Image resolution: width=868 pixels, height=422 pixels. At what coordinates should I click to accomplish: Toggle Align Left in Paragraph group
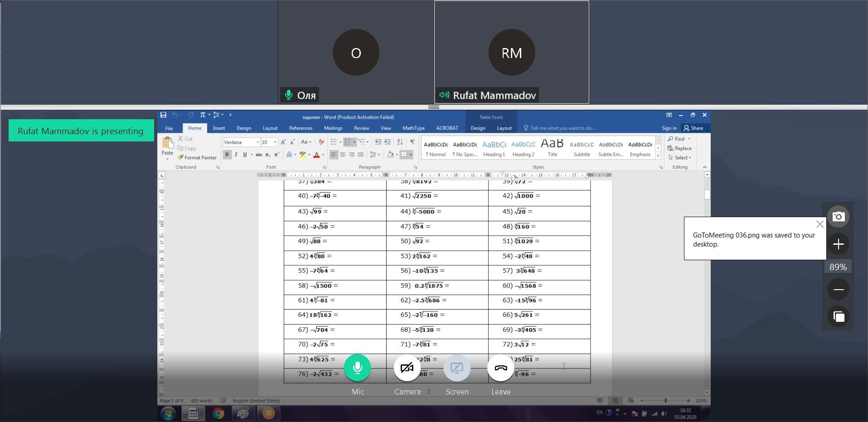pyautogui.click(x=334, y=155)
